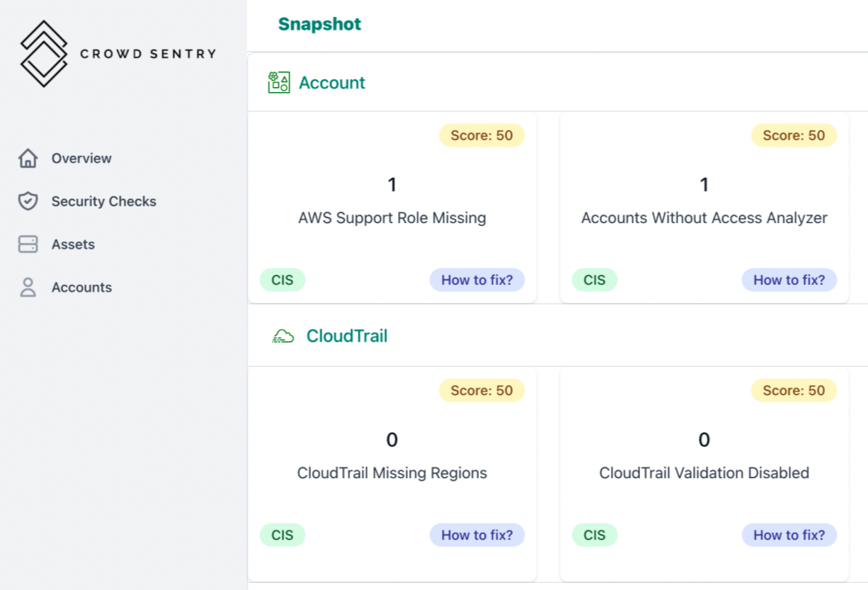The width and height of the screenshot is (868, 590).
Task: Click the Crowd Sentry diamond logo
Action: pos(44,54)
